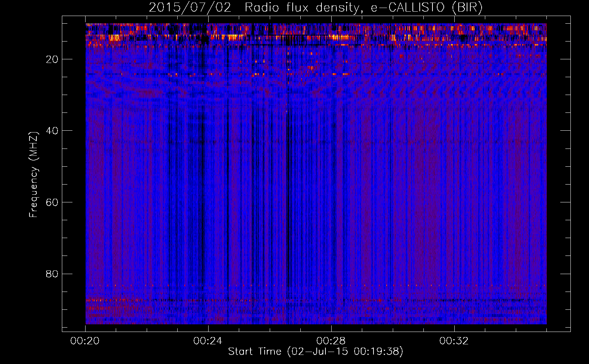Select the 00:32 time tick label
589x364 pixels.
(454, 341)
